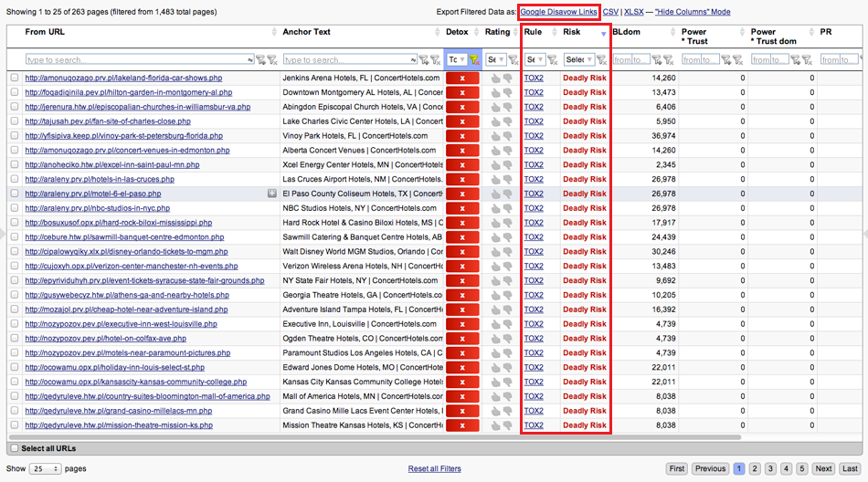Enable the Select all URLs checkbox
This screenshot has height=482, width=868.
coord(15,448)
